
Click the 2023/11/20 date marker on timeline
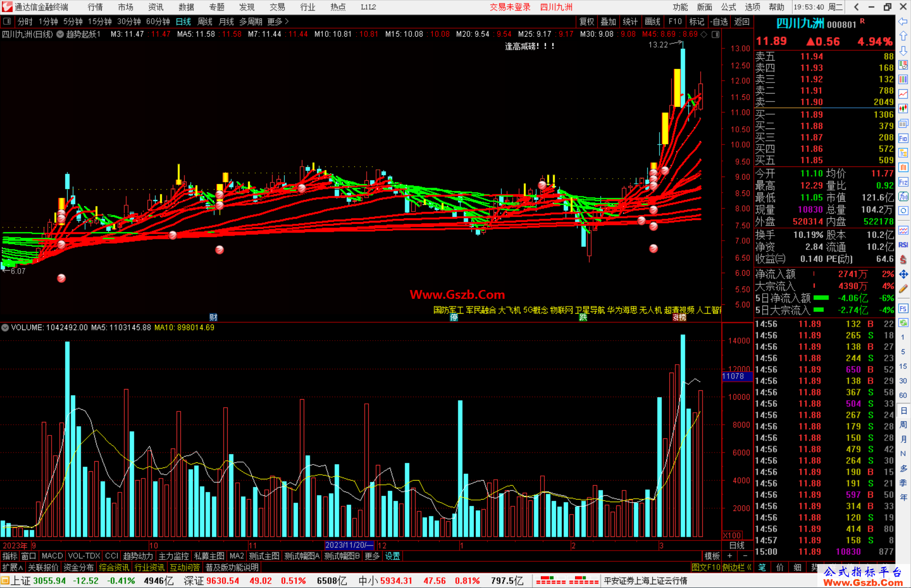pos(349,545)
